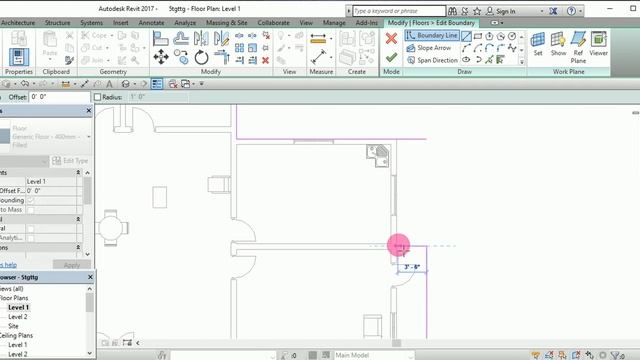Open the Customize Quick Access Toolbar dropdown
Image resolution: width=640 pixels, height=360 pixels.
coord(201,84)
